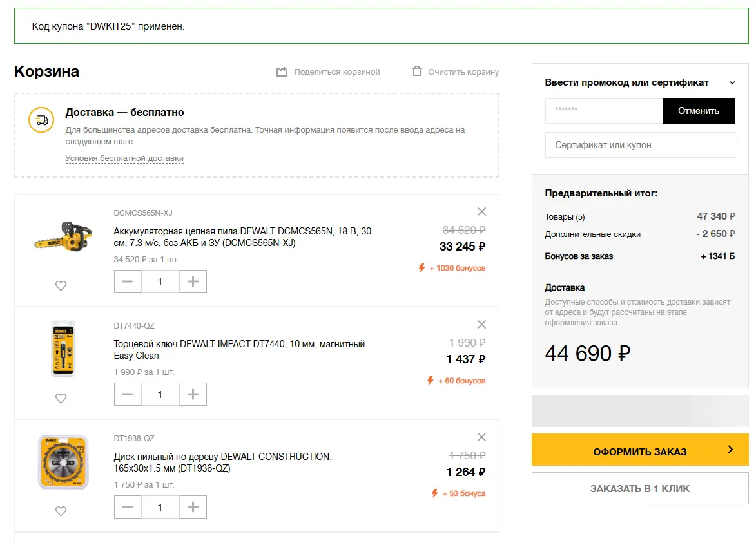The width and height of the screenshot is (756, 543).
Task: Click the DT1936 saw disc quantity field
Action: point(160,507)
